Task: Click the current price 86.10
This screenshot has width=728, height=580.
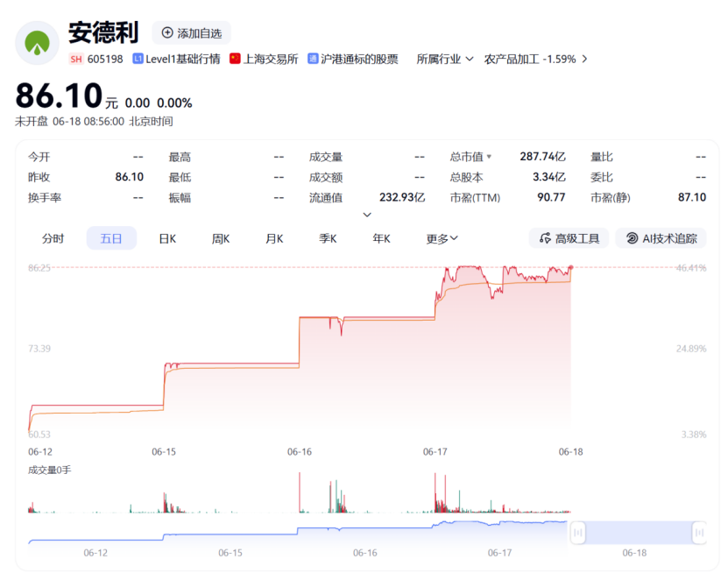Action: 59,95
